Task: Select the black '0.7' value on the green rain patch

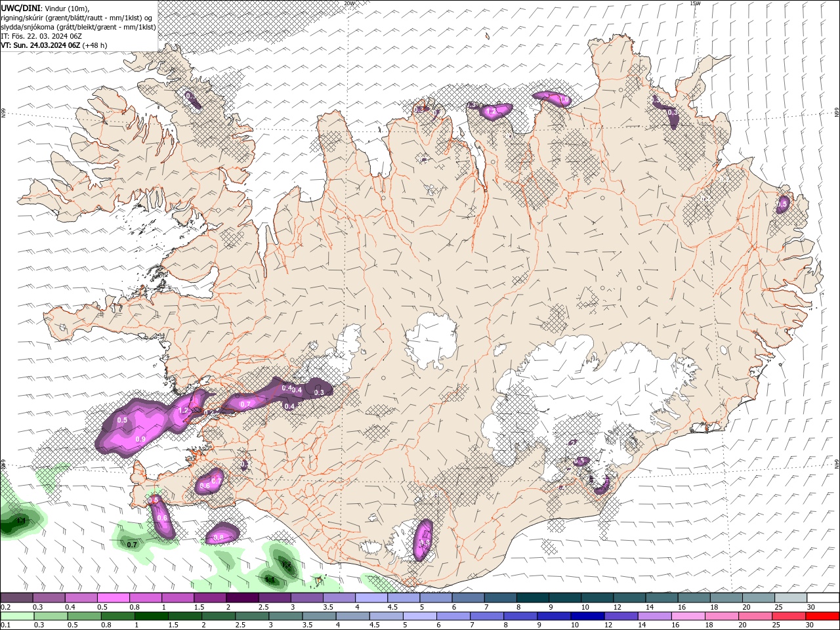Action: pos(132,545)
